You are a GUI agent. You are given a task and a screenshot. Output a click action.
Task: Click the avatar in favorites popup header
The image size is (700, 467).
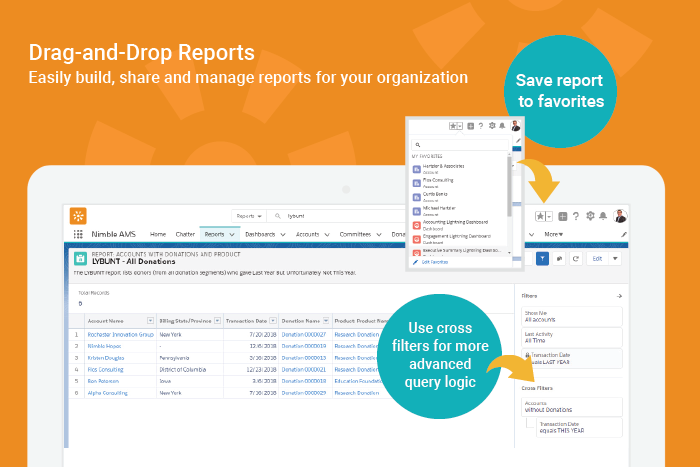point(516,125)
